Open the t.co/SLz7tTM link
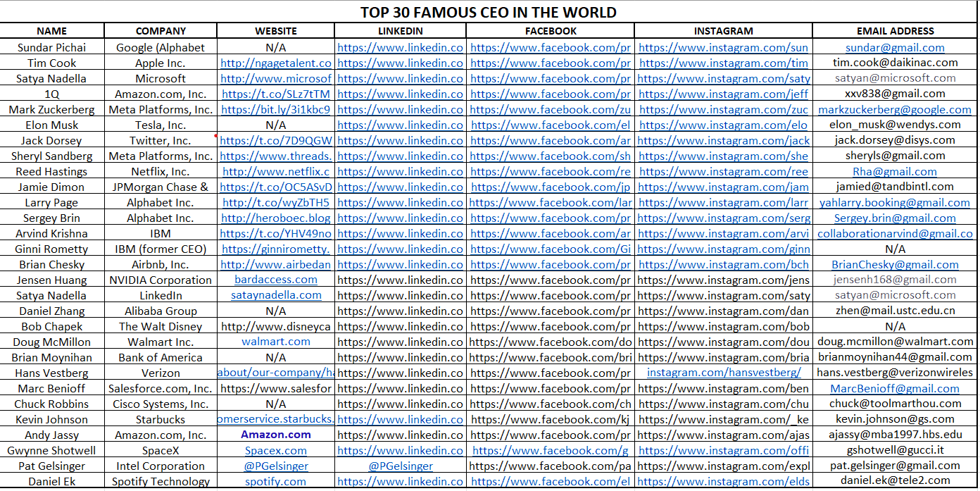 tap(276, 94)
